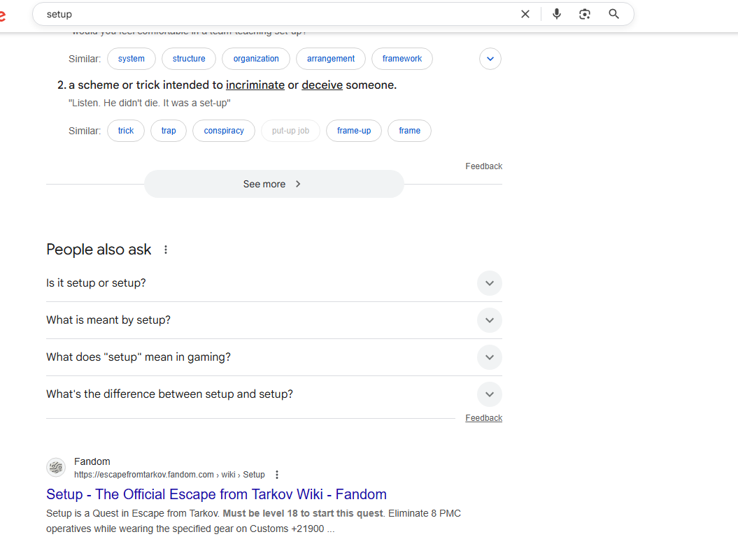Click the See more button
This screenshot has height=560, width=738.
pos(274,185)
